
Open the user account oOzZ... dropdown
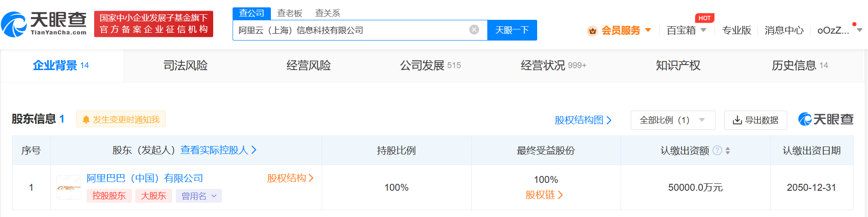pyautogui.click(x=839, y=30)
